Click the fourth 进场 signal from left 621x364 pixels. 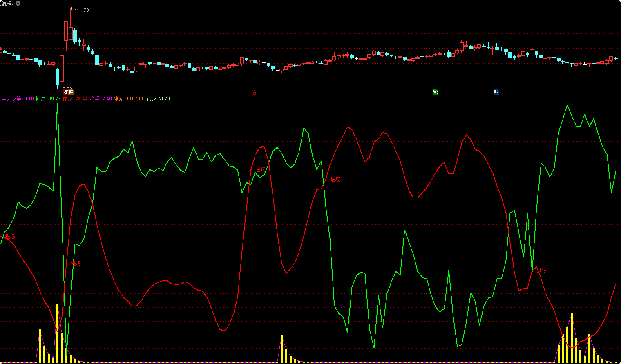(x=335, y=179)
